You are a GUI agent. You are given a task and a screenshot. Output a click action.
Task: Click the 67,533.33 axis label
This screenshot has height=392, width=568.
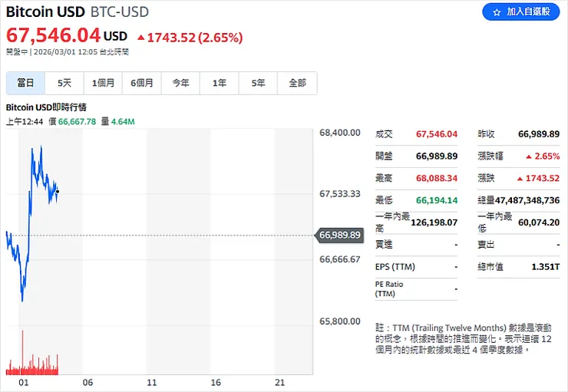(x=340, y=194)
